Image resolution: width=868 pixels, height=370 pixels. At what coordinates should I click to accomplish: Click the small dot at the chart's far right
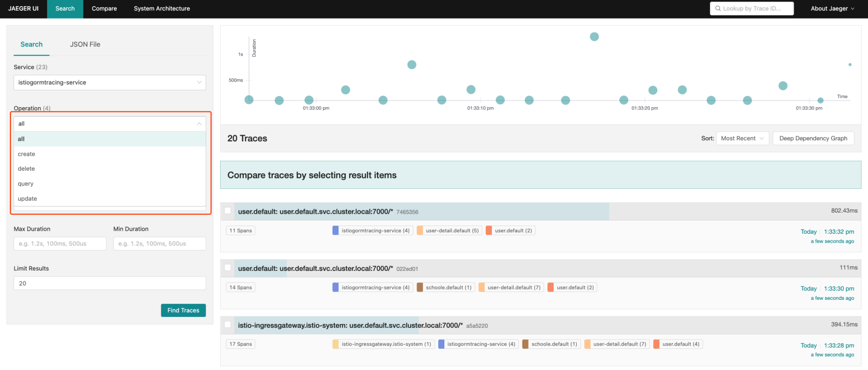click(850, 65)
